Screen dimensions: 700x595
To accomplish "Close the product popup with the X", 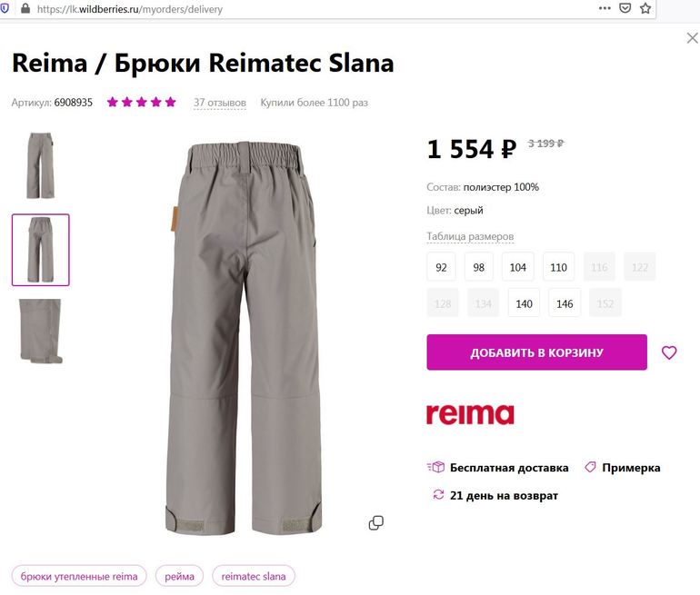I will [692, 38].
